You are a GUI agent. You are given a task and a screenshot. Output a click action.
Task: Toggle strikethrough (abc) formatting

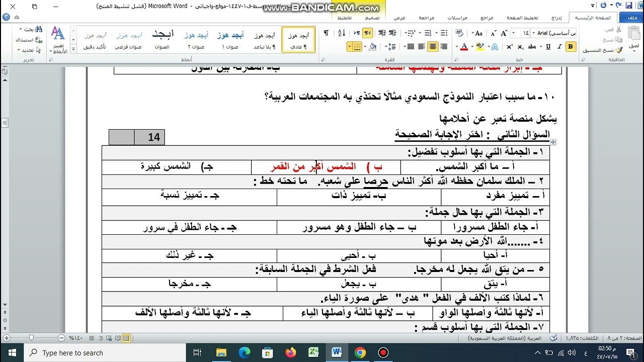532,47
